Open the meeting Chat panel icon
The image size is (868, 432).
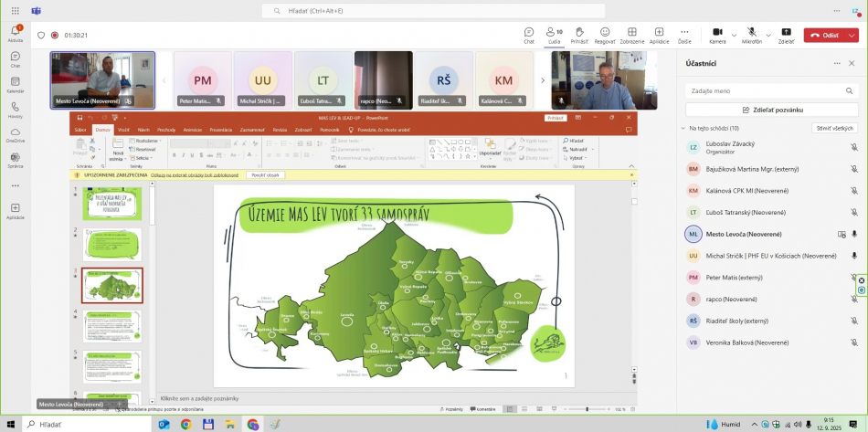point(529,33)
